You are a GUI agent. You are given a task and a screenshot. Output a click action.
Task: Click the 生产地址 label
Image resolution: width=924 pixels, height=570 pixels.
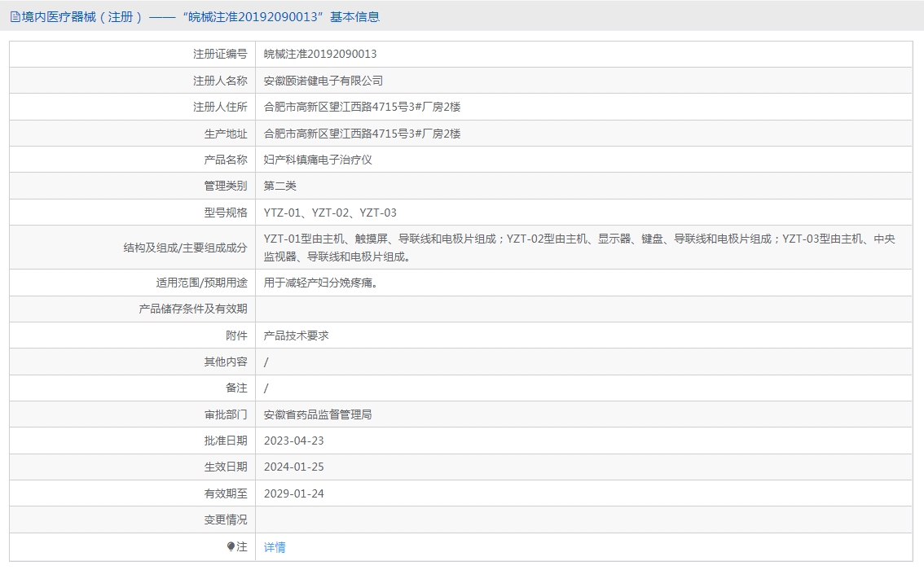click(x=226, y=134)
